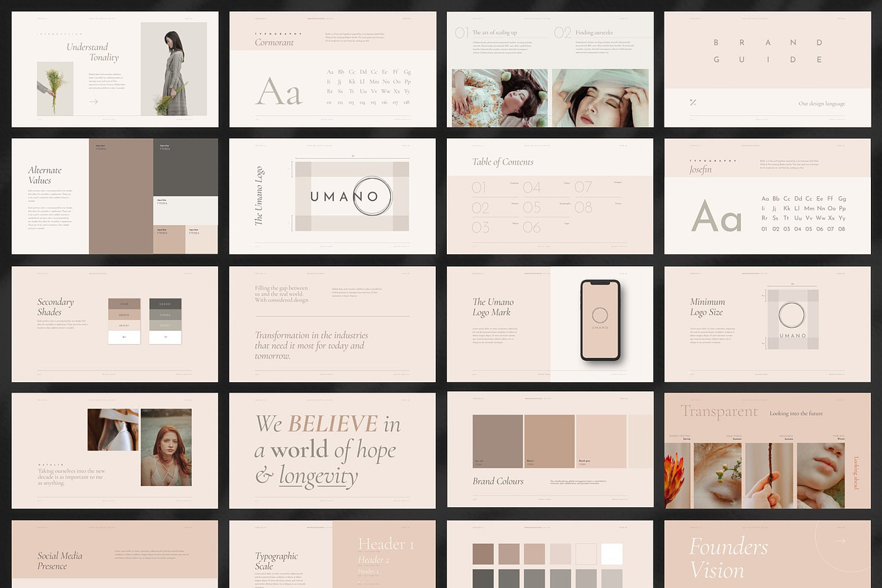Click 'Header 1' on Typographic Scale slide

[386, 545]
